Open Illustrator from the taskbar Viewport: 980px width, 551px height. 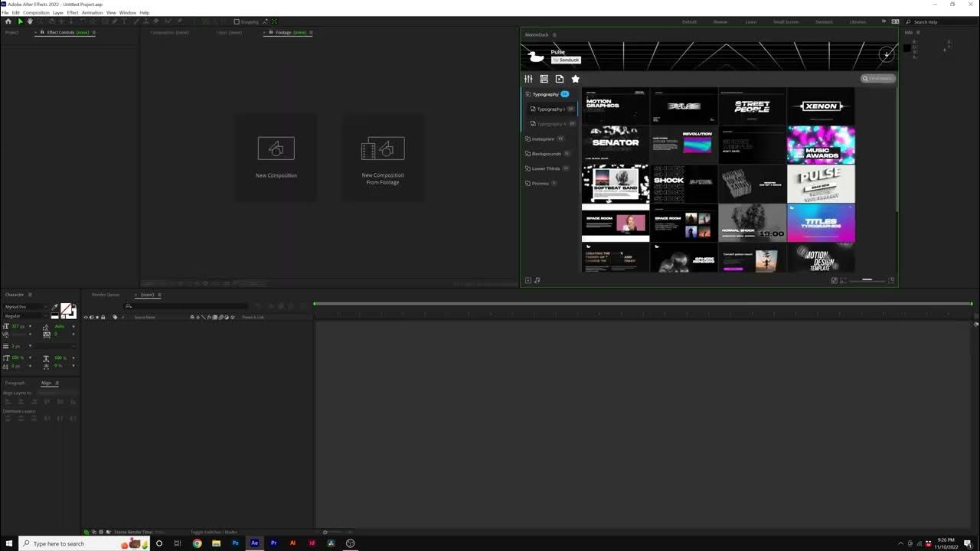[x=292, y=543]
